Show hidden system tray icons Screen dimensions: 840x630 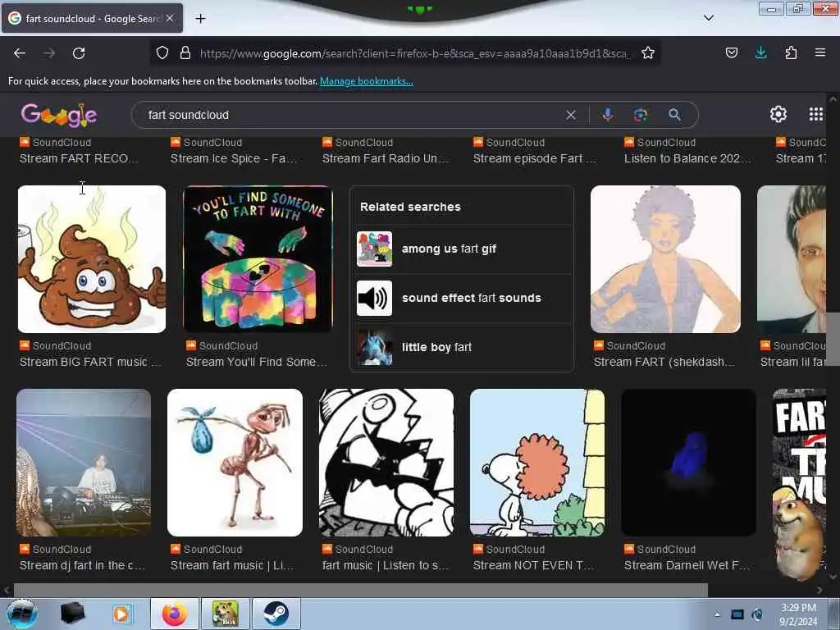click(x=717, y=614)
